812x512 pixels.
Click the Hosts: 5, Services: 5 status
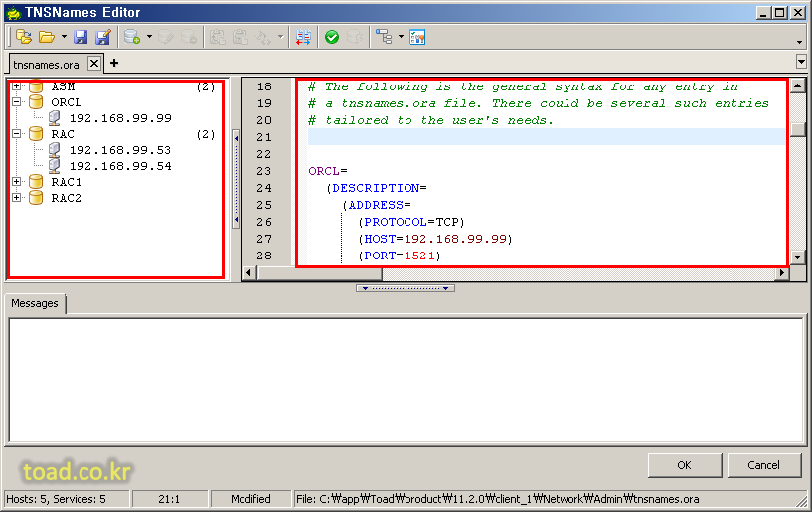pos(67,499)
